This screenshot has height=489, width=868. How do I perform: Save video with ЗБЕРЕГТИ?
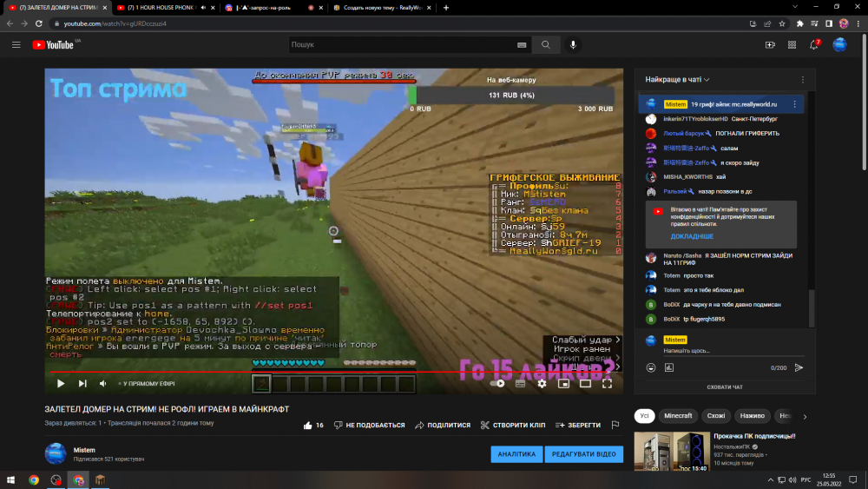[578, 426]
